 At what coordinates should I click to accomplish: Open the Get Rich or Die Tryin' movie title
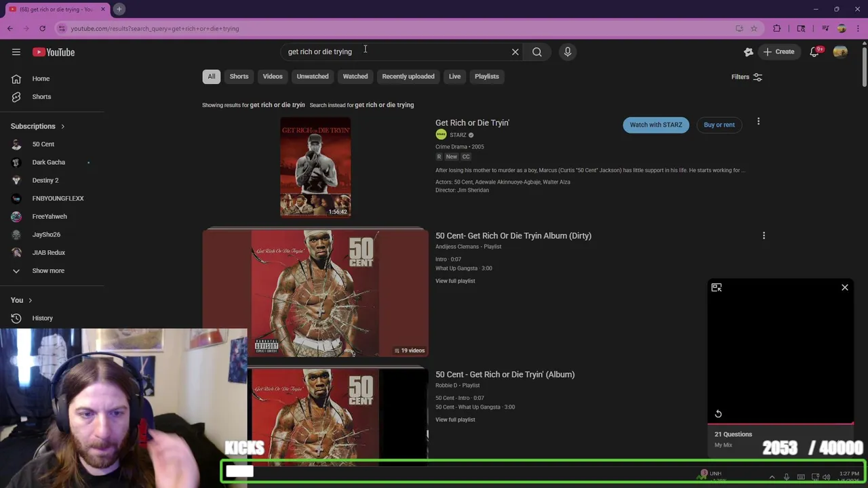click(472, 123)
